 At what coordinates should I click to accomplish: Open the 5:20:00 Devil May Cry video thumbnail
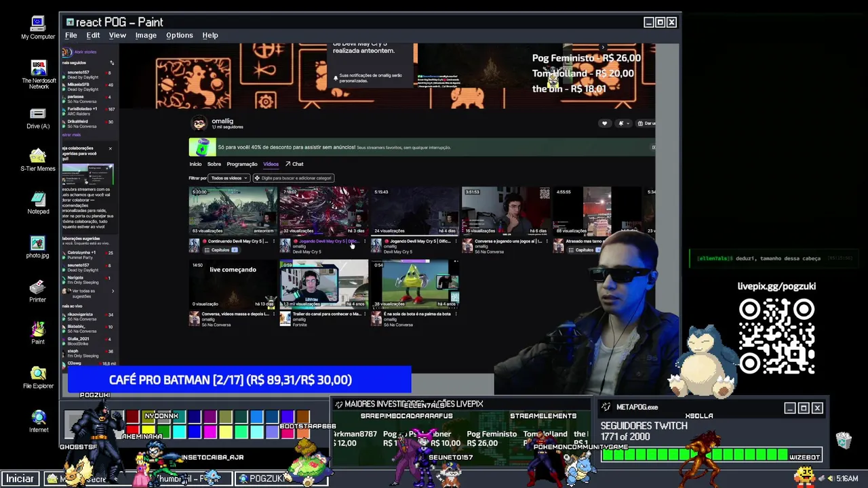[x=233, y=211]
